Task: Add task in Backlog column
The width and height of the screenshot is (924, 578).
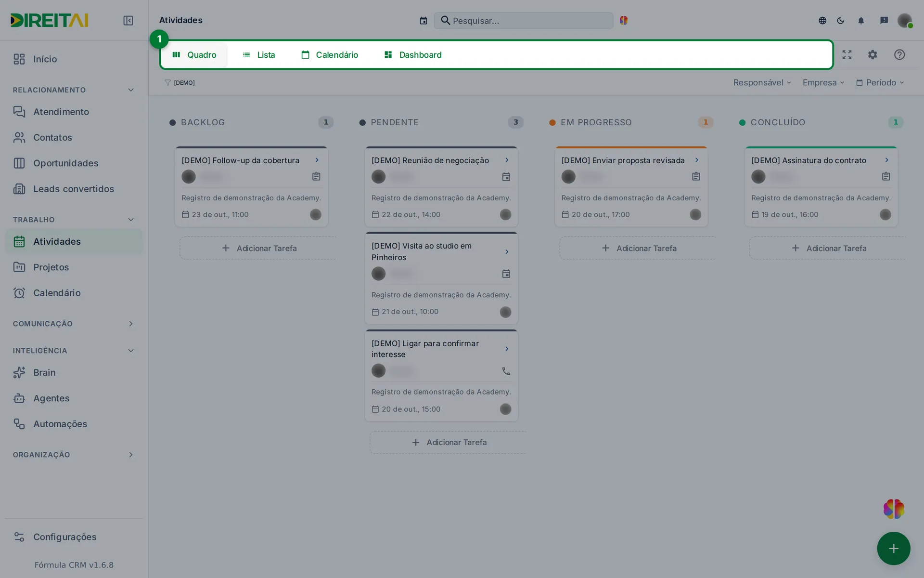Action: [258, 248]
